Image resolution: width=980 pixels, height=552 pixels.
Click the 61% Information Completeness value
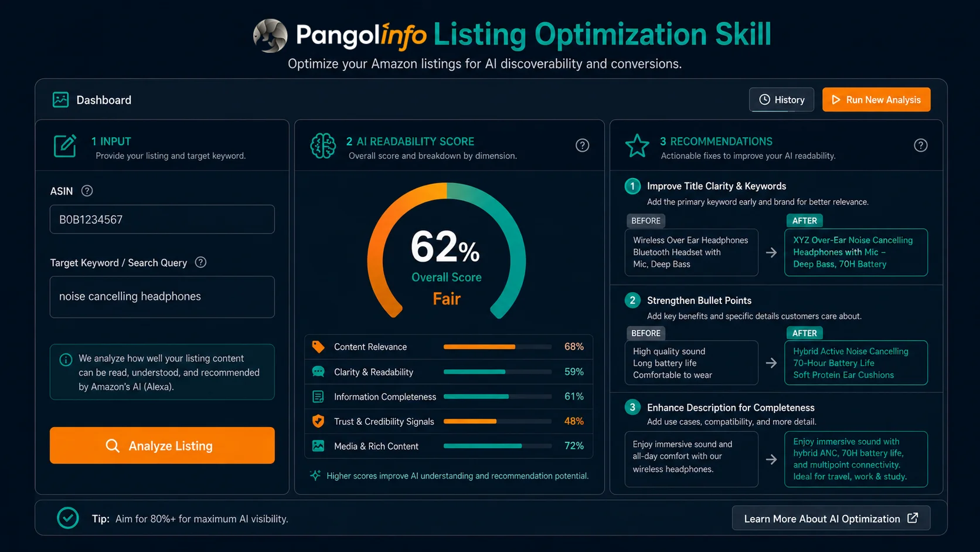(x=574, y=397)
